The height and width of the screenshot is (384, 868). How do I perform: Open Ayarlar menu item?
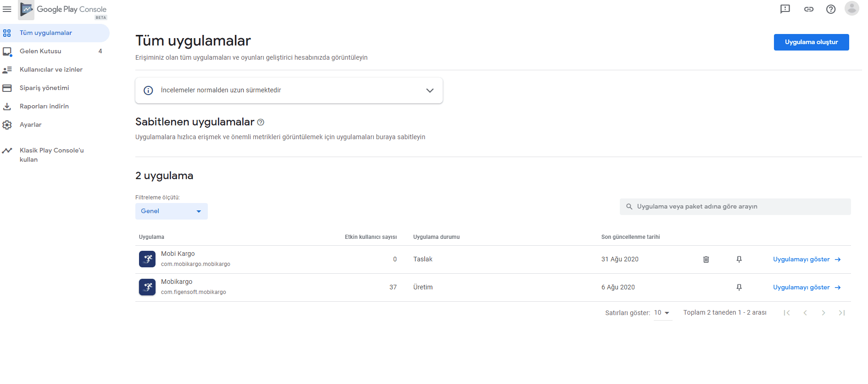55,125
